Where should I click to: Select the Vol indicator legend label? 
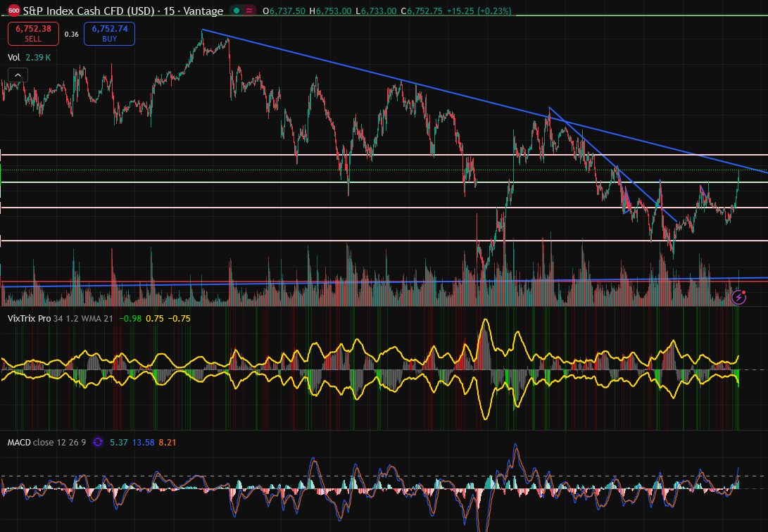[13, 58]
